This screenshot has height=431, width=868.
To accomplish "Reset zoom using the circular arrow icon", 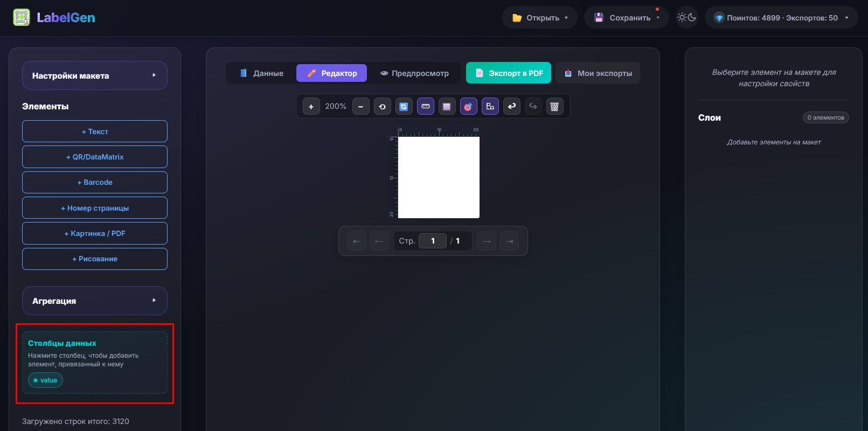I will point(382,107).
